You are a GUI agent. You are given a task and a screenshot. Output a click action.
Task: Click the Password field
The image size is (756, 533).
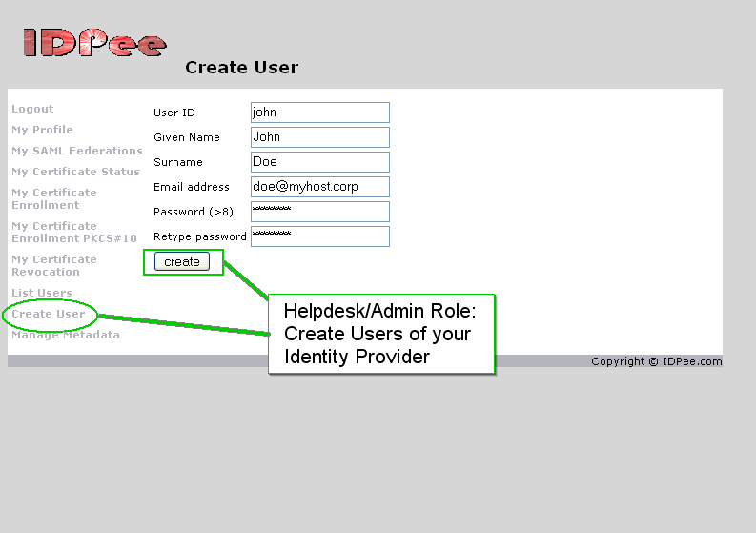pyautogui.click(x=320, y=212)
